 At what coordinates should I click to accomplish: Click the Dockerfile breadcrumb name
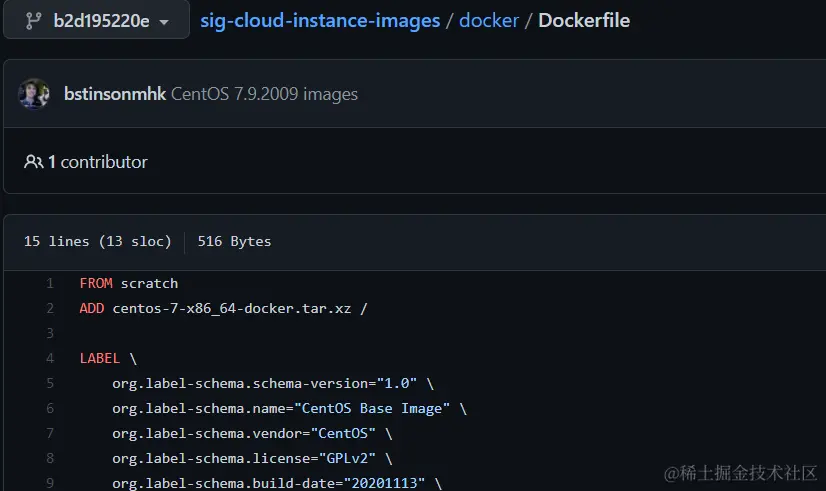click(x=584, y=21)
